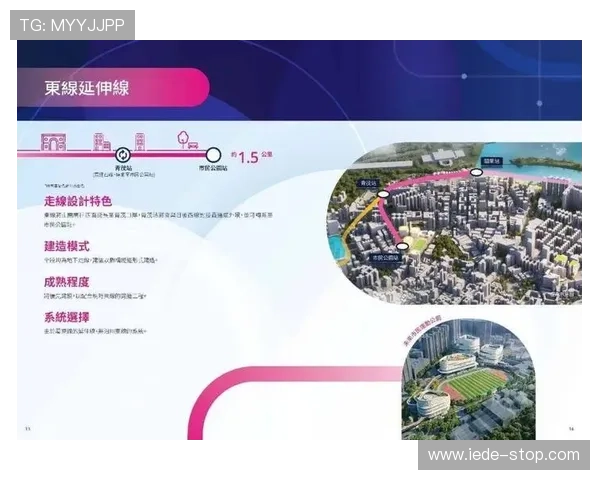The image size is (600, 480).
Task: Click the curved caption above the sports park image
Action: 422,331
